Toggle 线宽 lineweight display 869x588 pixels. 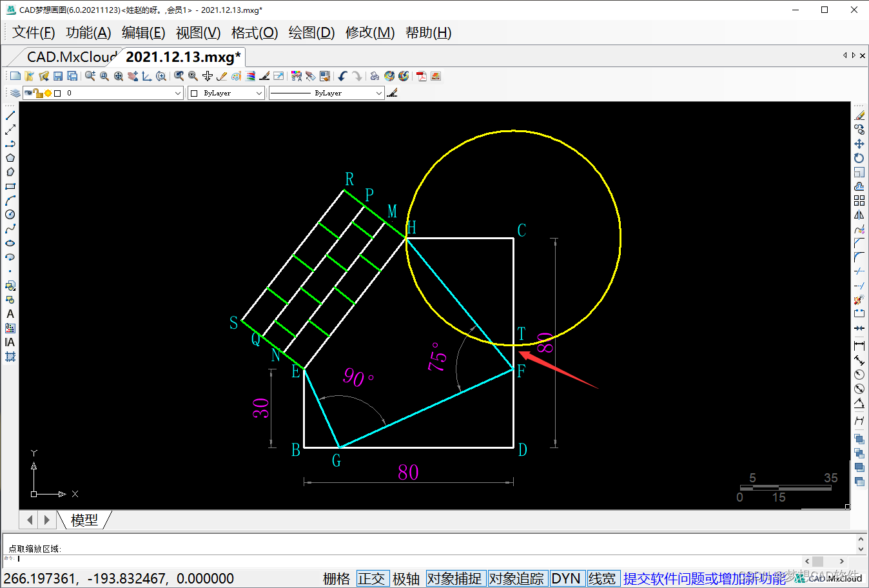(x=602, y=578)
